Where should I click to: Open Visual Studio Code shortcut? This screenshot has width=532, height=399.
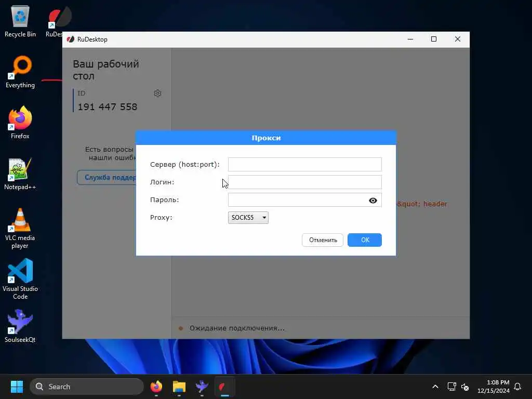point(20,279)
